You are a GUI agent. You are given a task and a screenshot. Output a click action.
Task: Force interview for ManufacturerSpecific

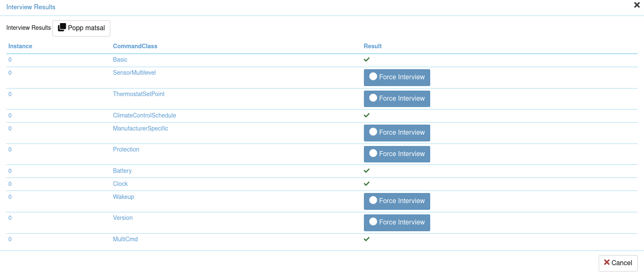pos(397,133)
